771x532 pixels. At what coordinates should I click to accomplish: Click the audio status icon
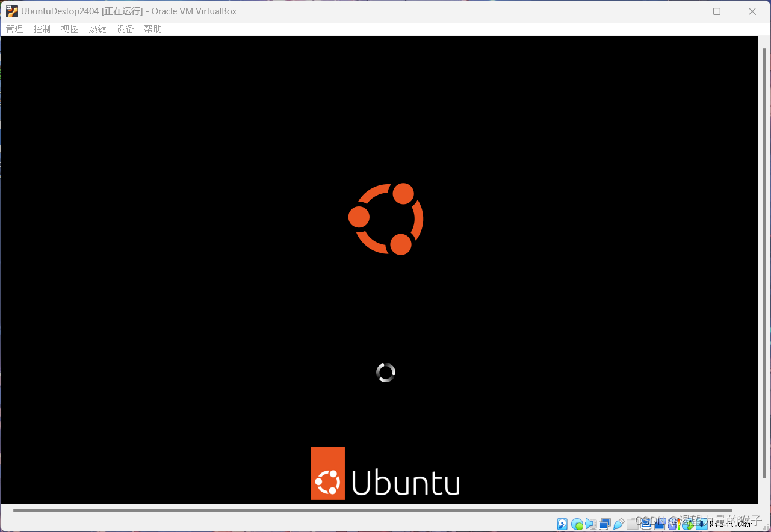click(591, 524)
